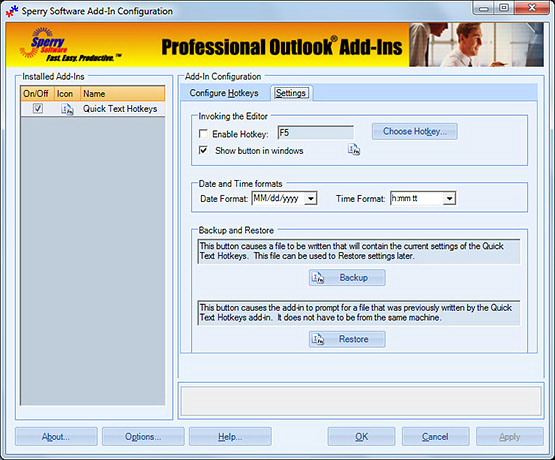Toggle the Quick Text Hotkeys On/Off checkbox

[38, 108]
